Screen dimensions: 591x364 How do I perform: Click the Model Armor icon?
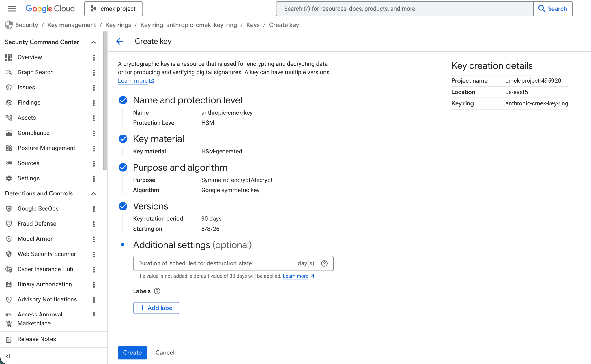(9, 239)
